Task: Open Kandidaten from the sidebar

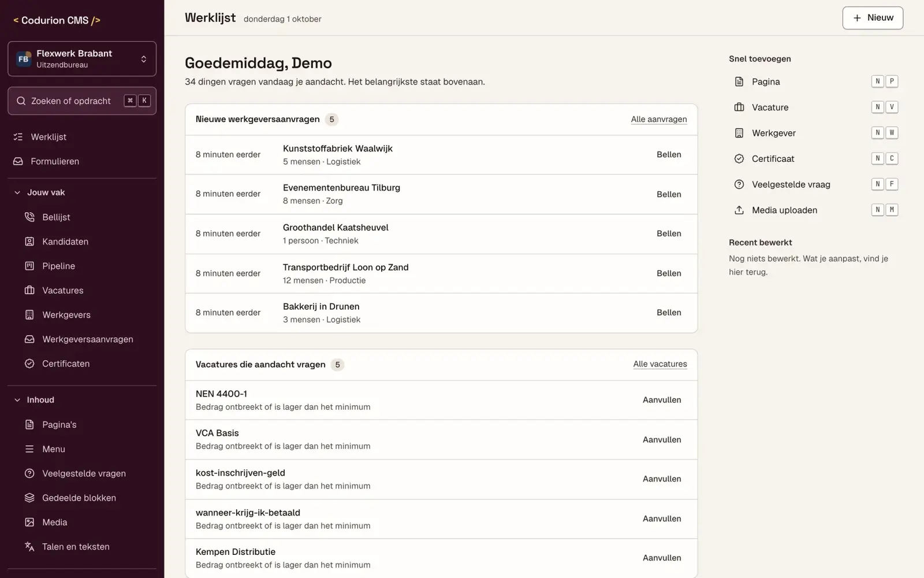Action: pyautogui.click(x=82, y=242)
